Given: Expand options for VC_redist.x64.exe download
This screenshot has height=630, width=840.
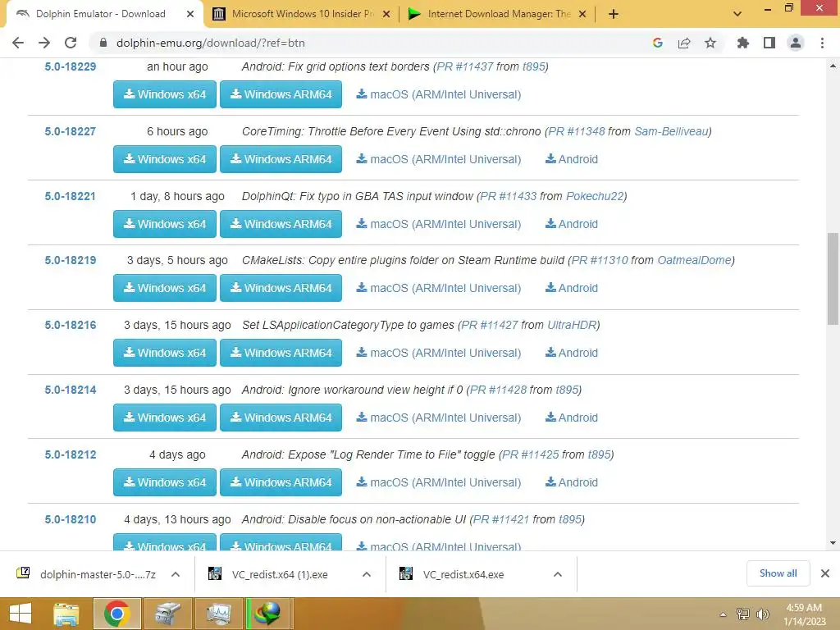Looking at the screenshot, I should tap(558, 574).
